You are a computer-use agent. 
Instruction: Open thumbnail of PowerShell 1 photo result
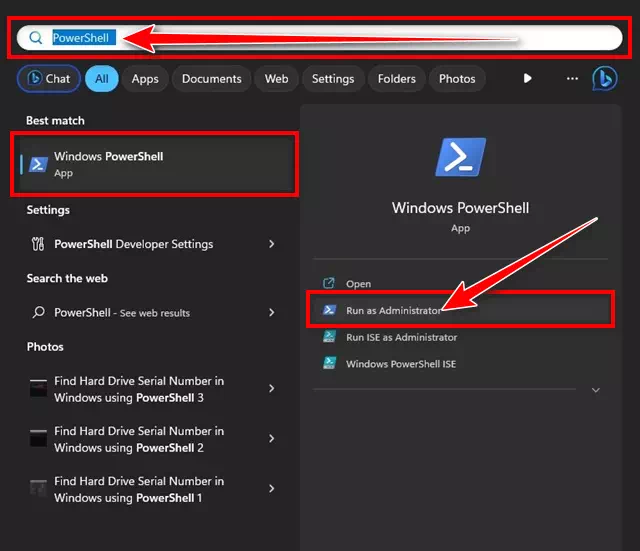coord(38,488)
